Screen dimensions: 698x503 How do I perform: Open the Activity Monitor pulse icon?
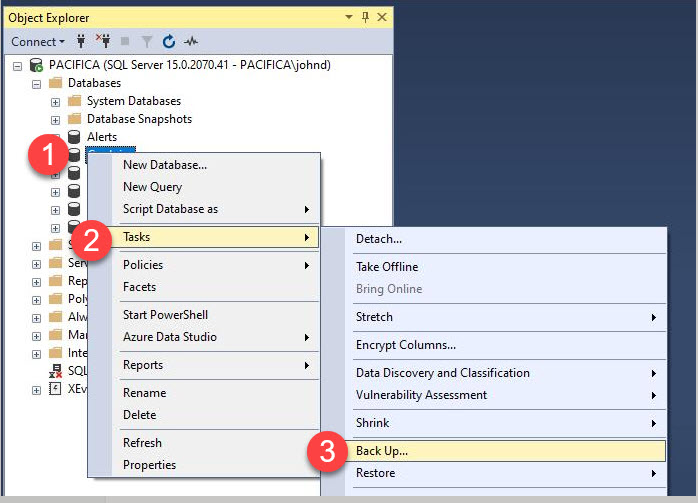191,42
